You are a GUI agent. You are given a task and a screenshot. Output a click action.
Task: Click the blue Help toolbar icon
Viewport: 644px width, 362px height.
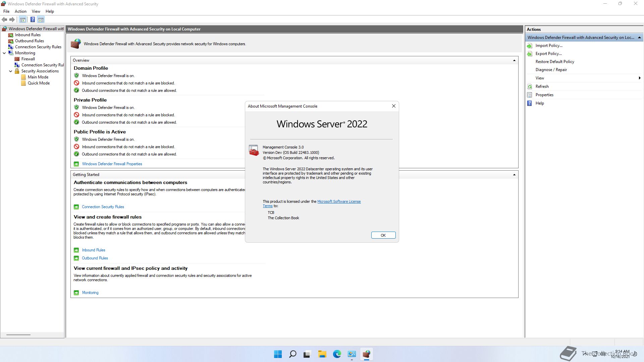tap(33, 19)
